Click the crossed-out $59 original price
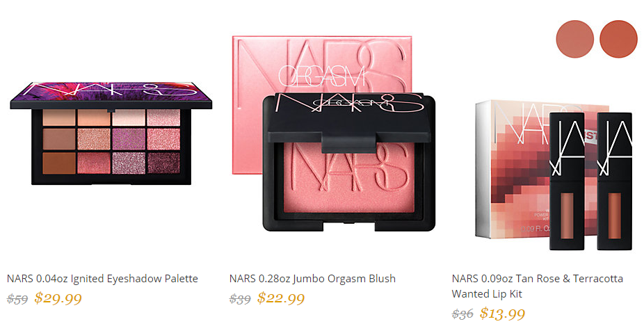644x333 pixels. coord(17,299)
